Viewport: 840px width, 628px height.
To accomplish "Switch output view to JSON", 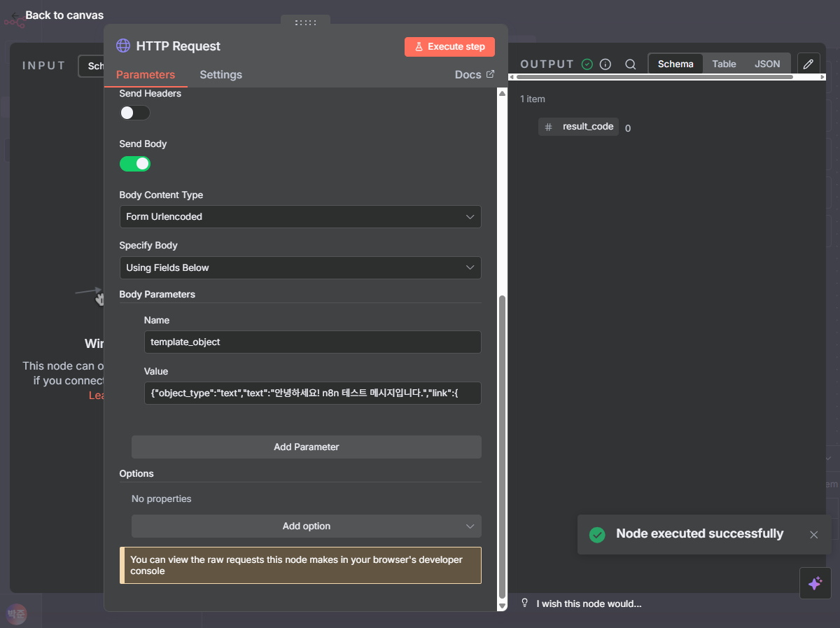I will pyautogui.click(x=766, y=64).
